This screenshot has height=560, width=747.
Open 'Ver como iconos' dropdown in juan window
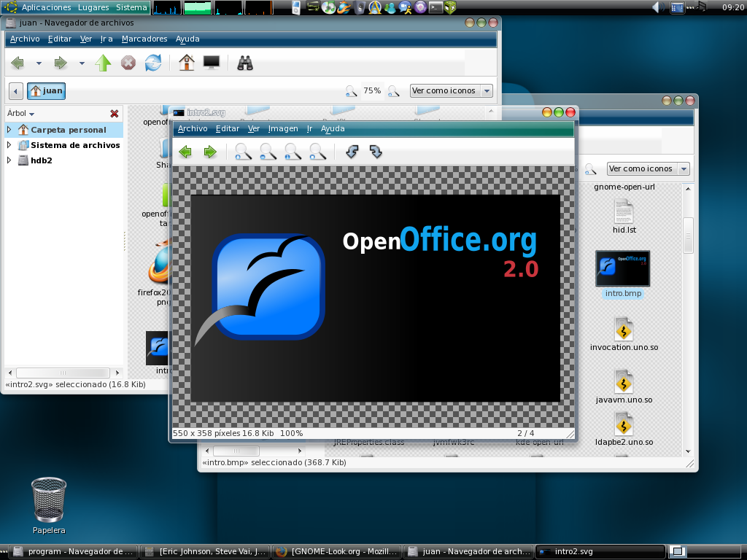451,91
